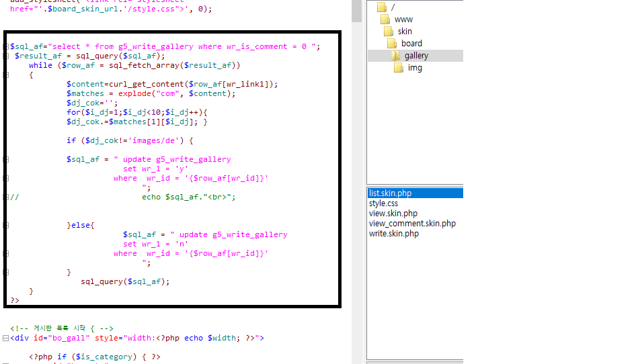Click the board folder icon
The height and width of the screenshot is (364, 636).
click(x=393, y=44)
